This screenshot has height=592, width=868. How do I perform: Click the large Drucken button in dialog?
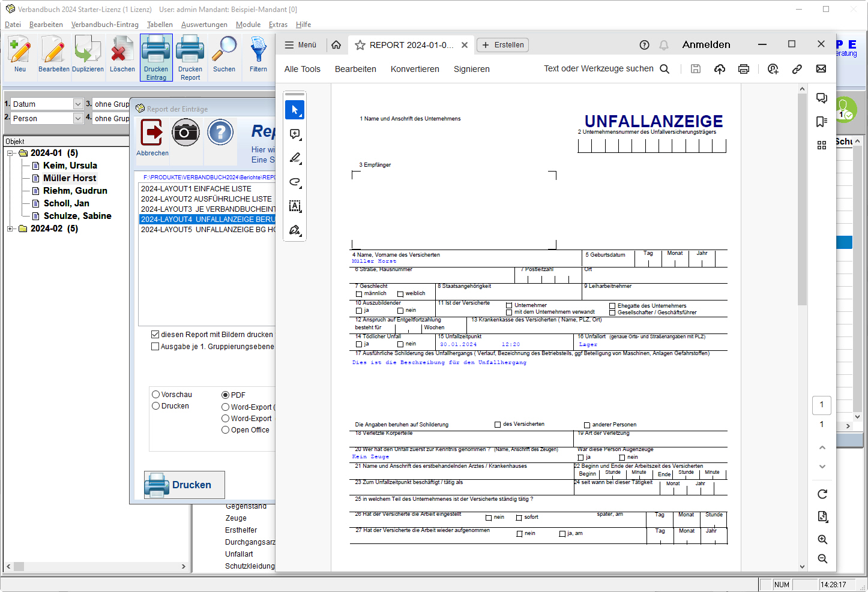[x=184, y=485]
